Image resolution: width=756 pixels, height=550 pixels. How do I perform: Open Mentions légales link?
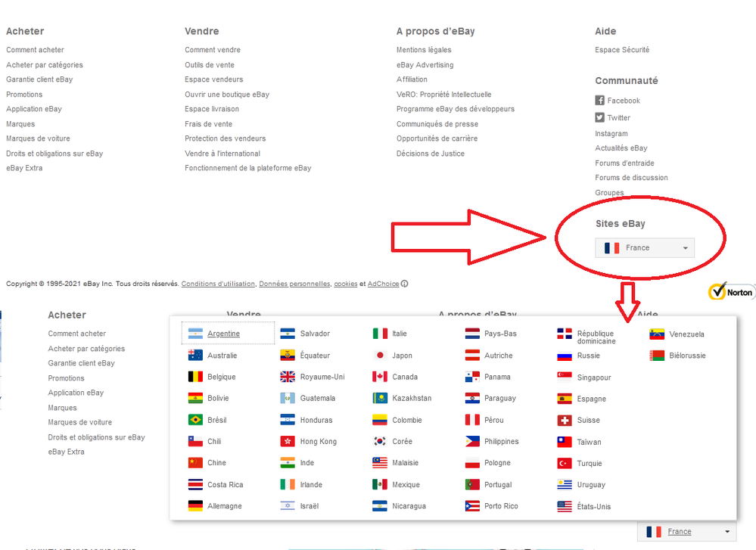coord(424,50)
